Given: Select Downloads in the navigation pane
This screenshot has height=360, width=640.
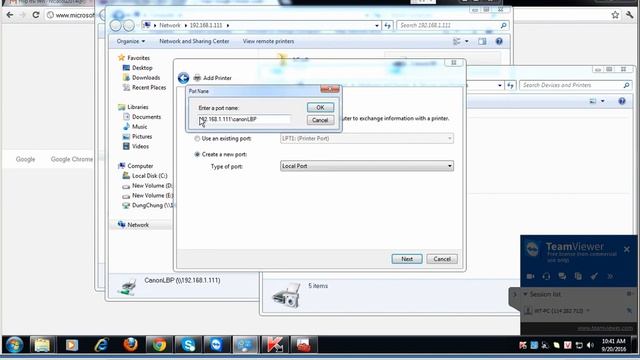Looking at the screenshot, I should [141, 78].
